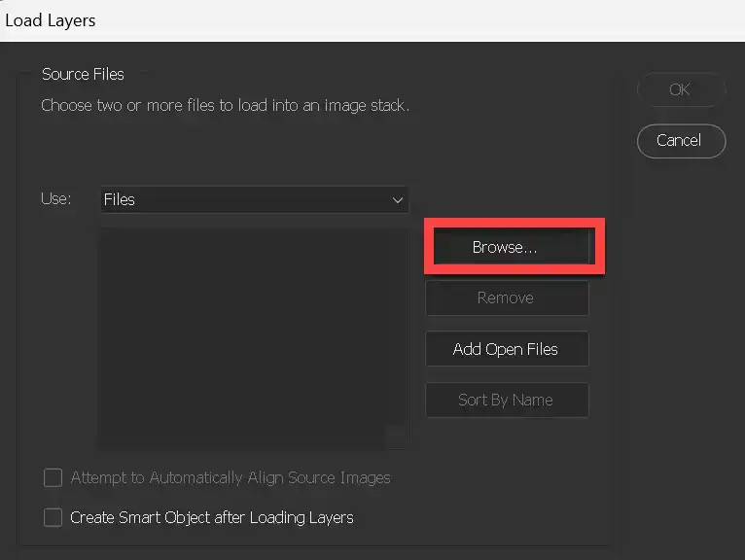Enable Attempt to Automatically Align Source Images checkbox
This screenshot has height=560, width=745.
tap(53, 478)
